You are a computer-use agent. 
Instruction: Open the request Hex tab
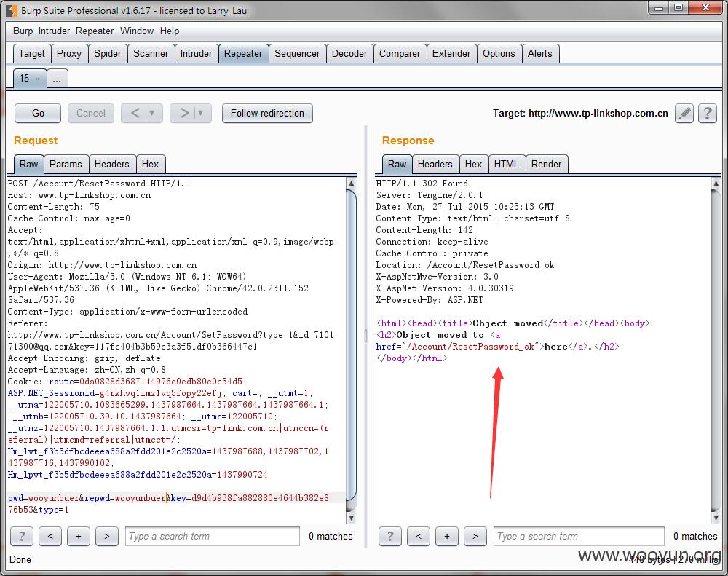click(x=151, y=165)
